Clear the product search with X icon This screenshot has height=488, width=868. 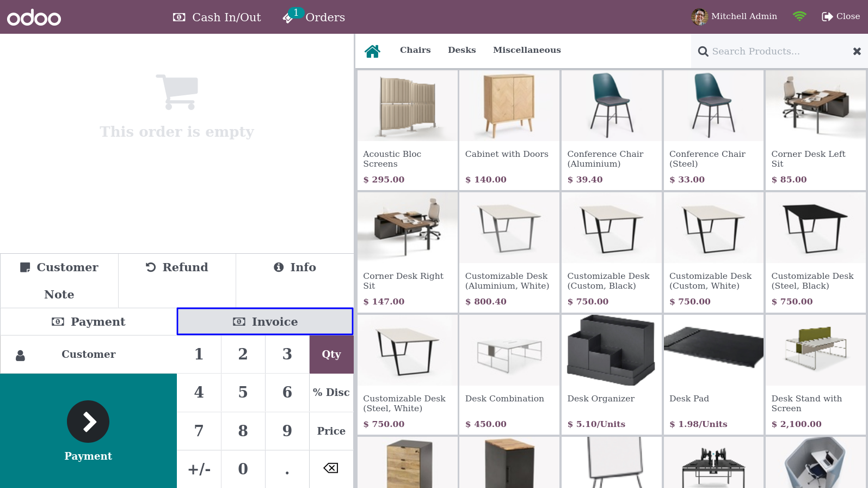857,51
